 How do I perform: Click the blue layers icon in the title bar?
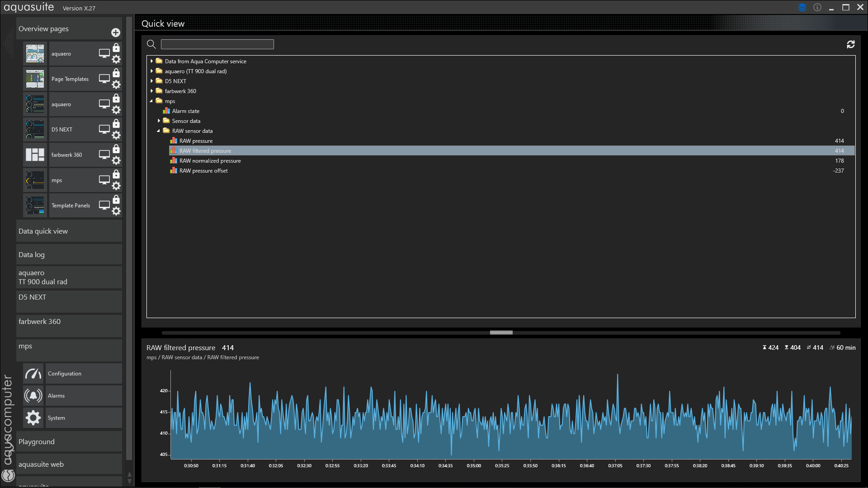pos(802,8)
